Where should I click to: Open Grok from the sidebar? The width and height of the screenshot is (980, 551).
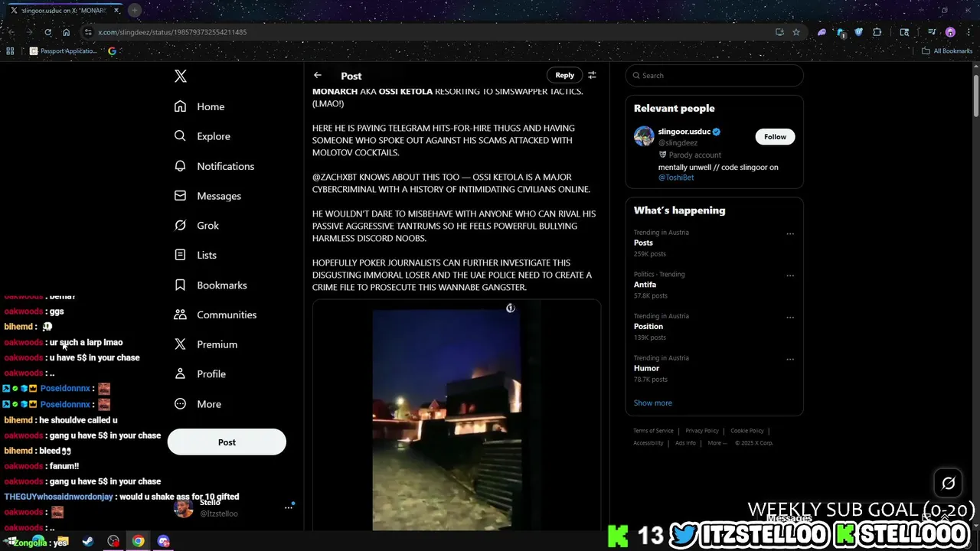[197, 226]
